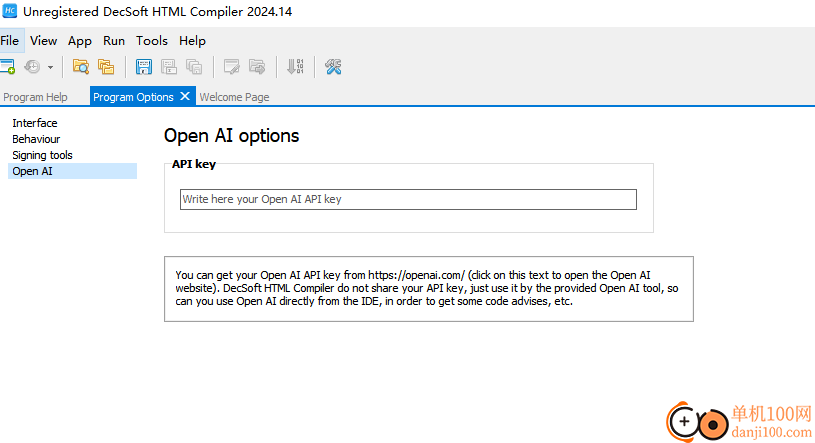This screenshot has width=815, height=443.
Task: Switch to the Welcome Page tab
Action: (234, 97)
